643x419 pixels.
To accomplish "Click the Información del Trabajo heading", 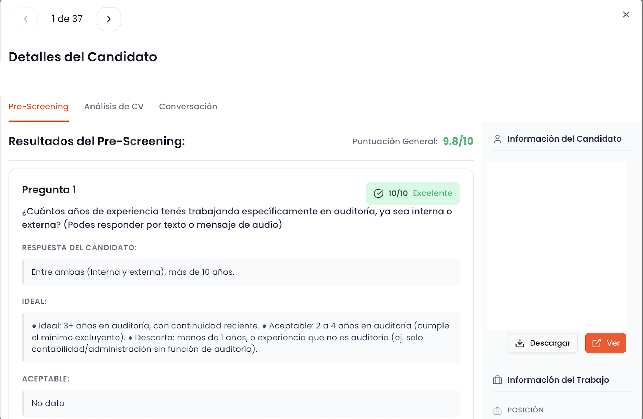I will point(558,380).
